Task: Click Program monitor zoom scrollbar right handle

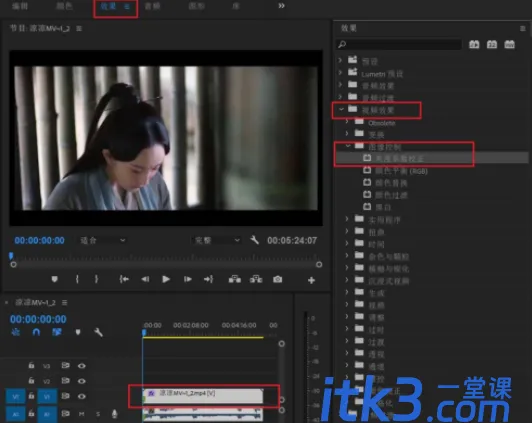Action: pos(319,265)
